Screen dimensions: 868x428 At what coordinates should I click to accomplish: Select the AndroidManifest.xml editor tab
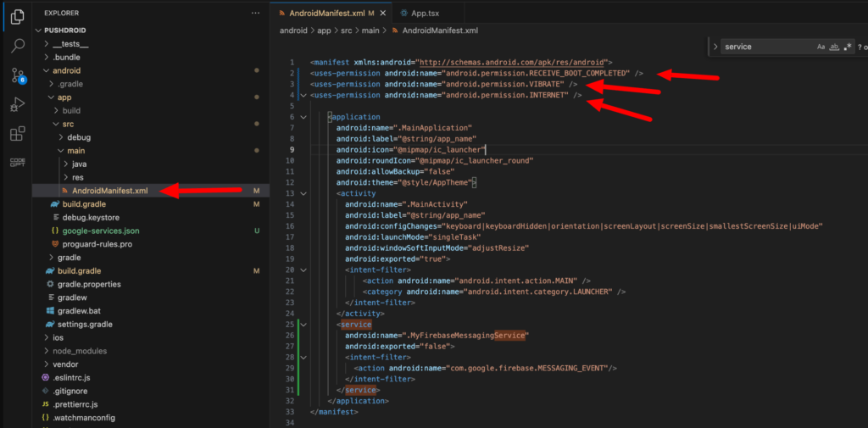331,13
